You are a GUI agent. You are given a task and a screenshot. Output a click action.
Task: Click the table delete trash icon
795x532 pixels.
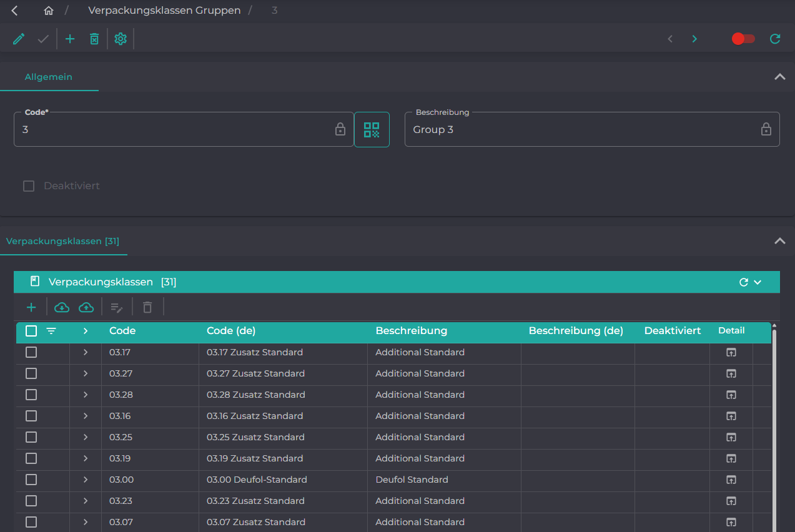click(x=147, y=307)
